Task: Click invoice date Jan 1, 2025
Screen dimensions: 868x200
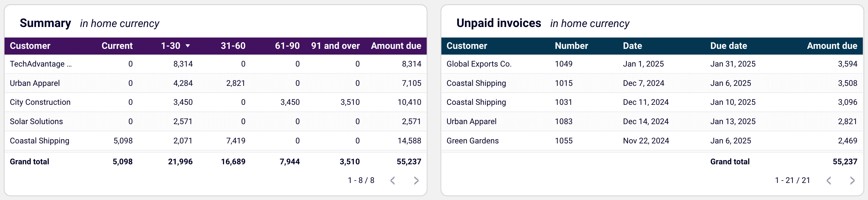Action: pyautogui.click(x=643, y=64)
